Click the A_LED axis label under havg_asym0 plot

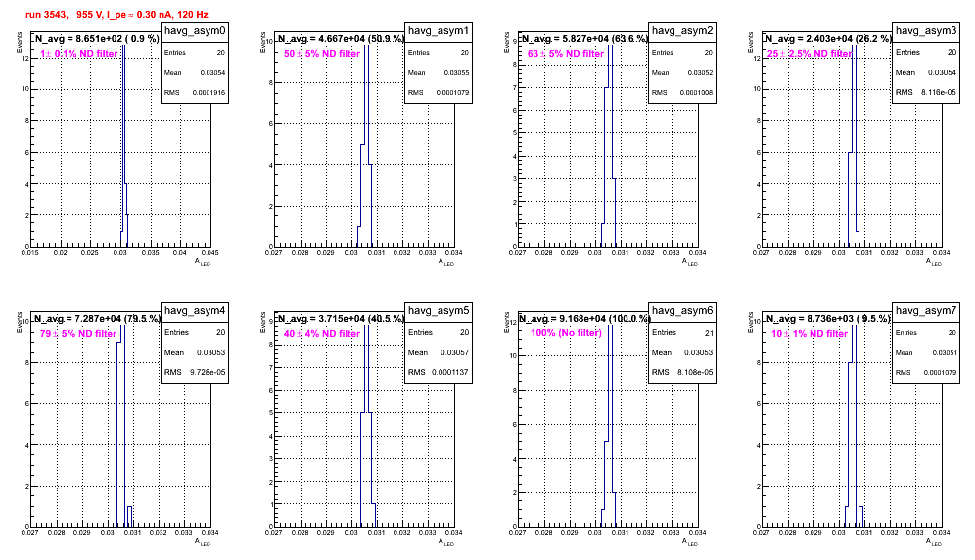pyautogui.click(x=203, y=262)
